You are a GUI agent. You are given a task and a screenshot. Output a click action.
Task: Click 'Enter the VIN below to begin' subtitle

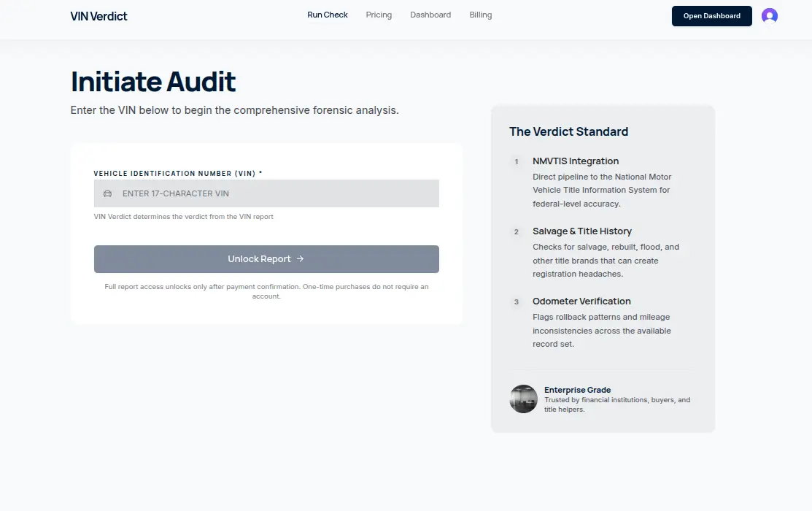click(x=235, y=110)
